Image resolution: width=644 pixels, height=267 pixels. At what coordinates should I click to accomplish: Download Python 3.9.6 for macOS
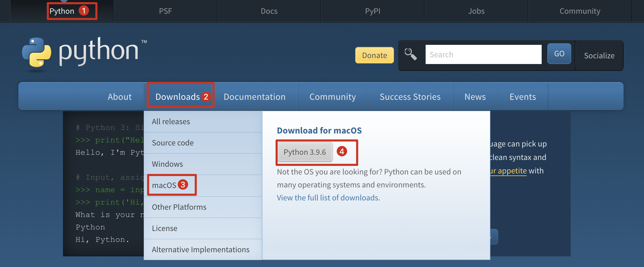(x=305, y=152)
